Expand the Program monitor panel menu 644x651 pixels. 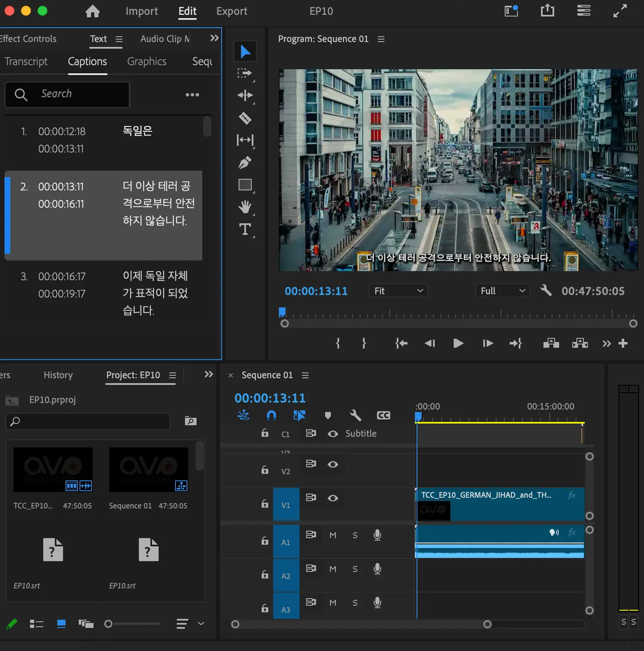point(381,39)
